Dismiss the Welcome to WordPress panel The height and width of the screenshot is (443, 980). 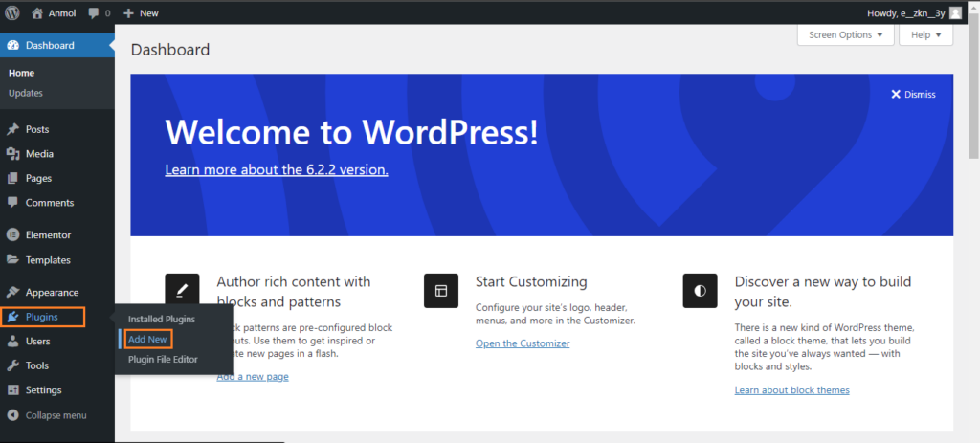[913, 94]
